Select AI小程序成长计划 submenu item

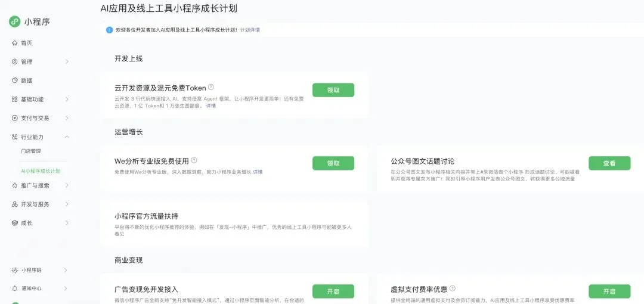[41, 171]
